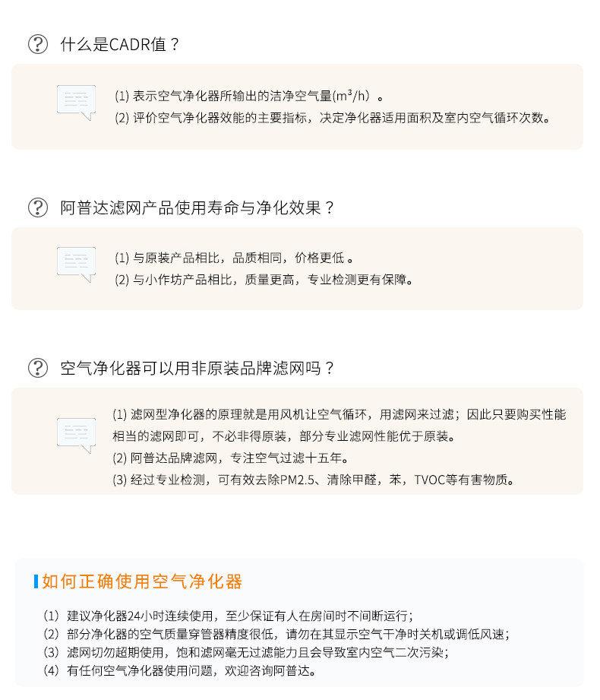Select the line 评价空气净化器效能的主要指标
This screenshot has height=700, width=600.
click(332, 118)
